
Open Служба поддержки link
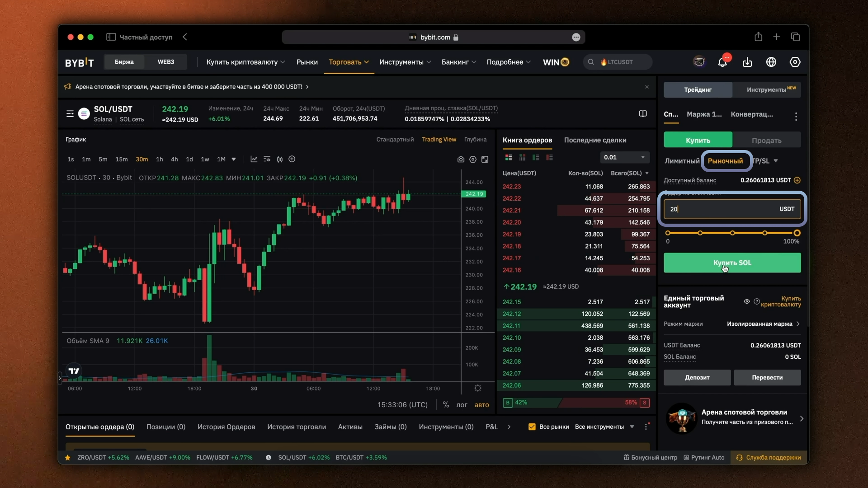tap(769, 458)
